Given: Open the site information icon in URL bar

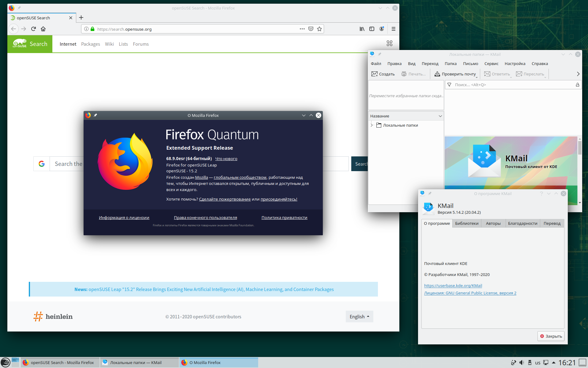Looking at the screenshot, I should pyautogui.click(x=86, y=29).
